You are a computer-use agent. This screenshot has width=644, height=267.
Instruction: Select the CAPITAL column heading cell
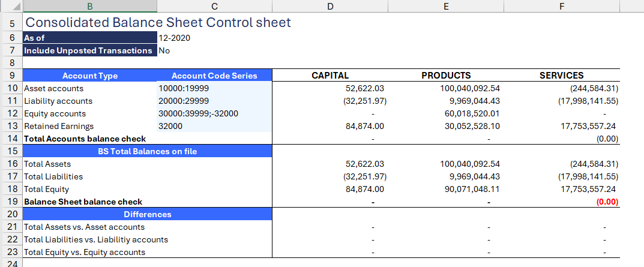[330, 76]
